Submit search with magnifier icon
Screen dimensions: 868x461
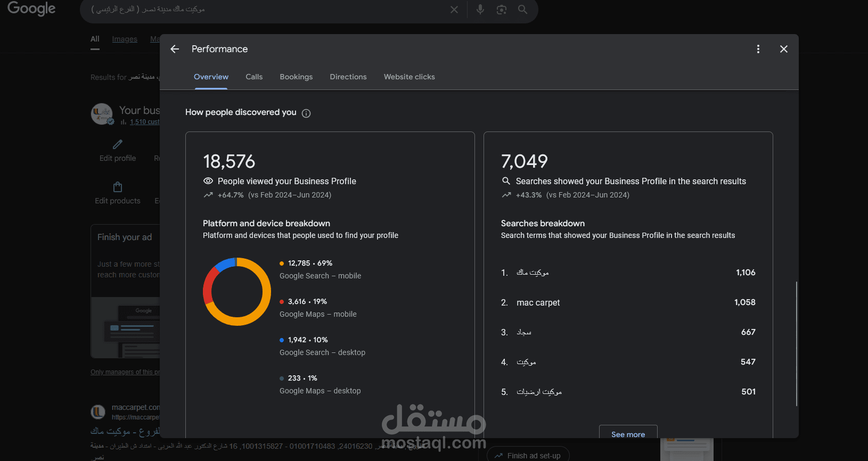point(523,10)
